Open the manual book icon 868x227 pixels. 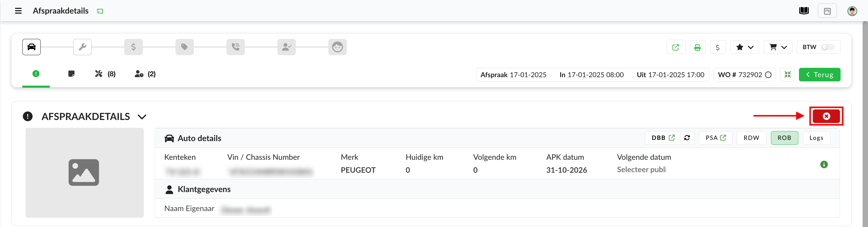(804, 11)
